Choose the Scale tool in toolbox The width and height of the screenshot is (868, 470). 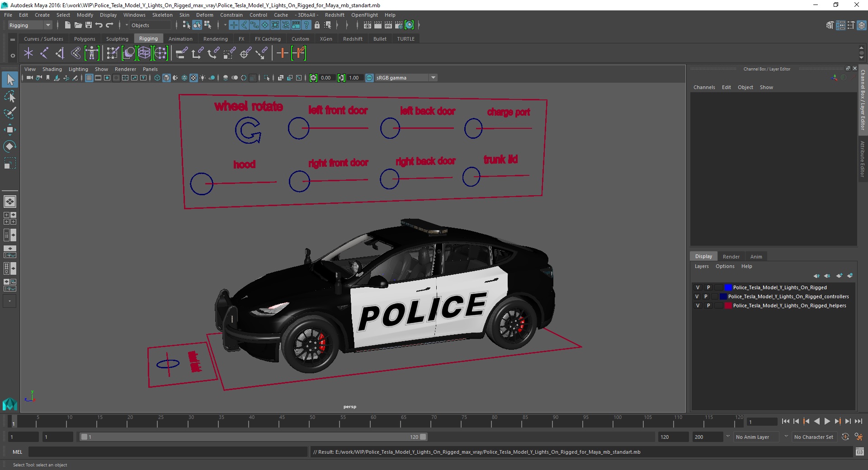[10, 163]
